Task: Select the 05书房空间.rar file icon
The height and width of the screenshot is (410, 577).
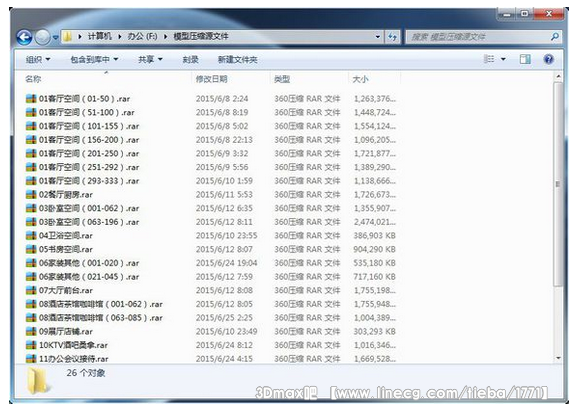Action: (x=31, y=249)
